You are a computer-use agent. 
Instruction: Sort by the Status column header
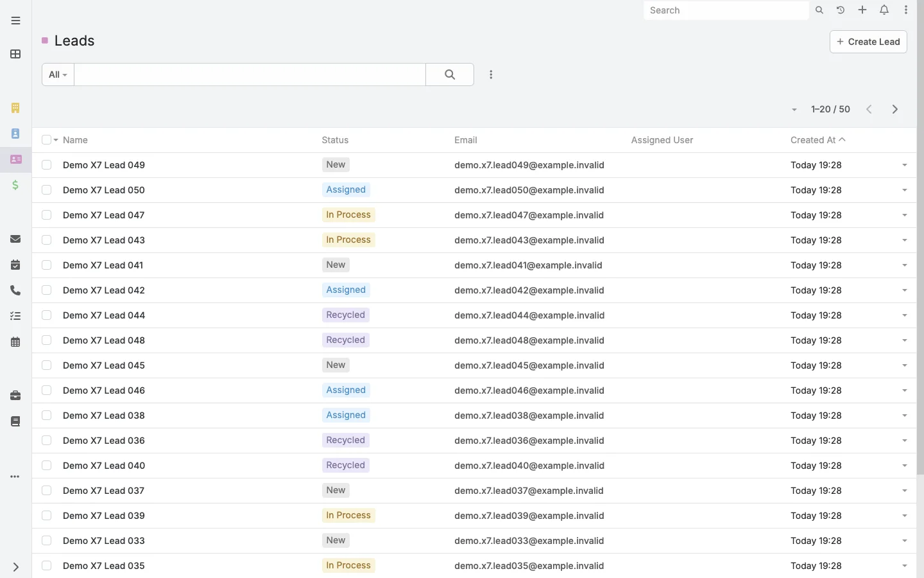[335, 140]
